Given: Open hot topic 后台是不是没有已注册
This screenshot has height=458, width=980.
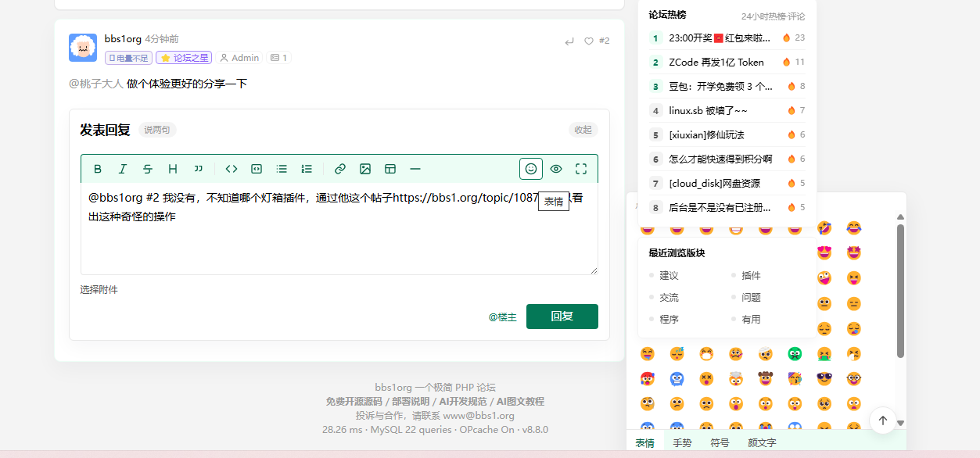Looking at the screenshot, I should click(720, 207).
